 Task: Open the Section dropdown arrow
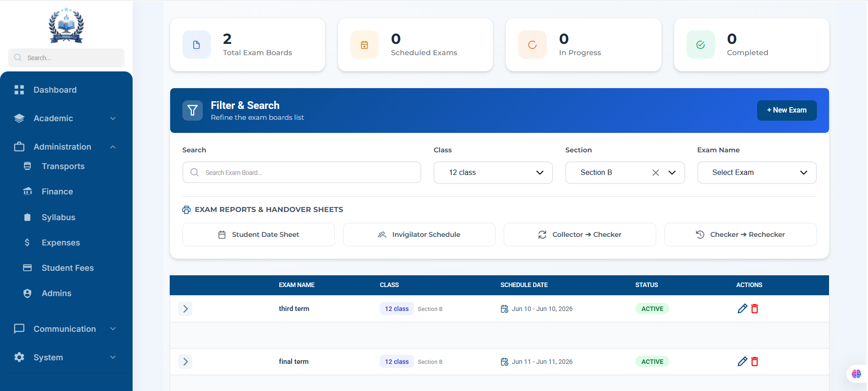click(x=672, y=173)
